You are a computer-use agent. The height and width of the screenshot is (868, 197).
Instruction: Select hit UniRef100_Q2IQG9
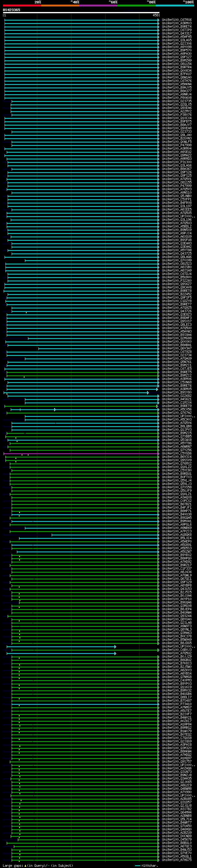pos(176,741)
